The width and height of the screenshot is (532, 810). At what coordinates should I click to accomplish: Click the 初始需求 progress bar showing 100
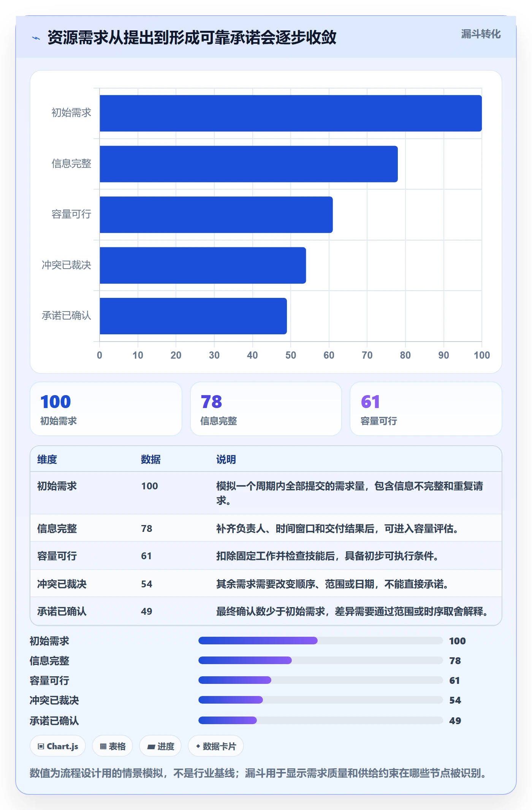(x=320, y=641)
